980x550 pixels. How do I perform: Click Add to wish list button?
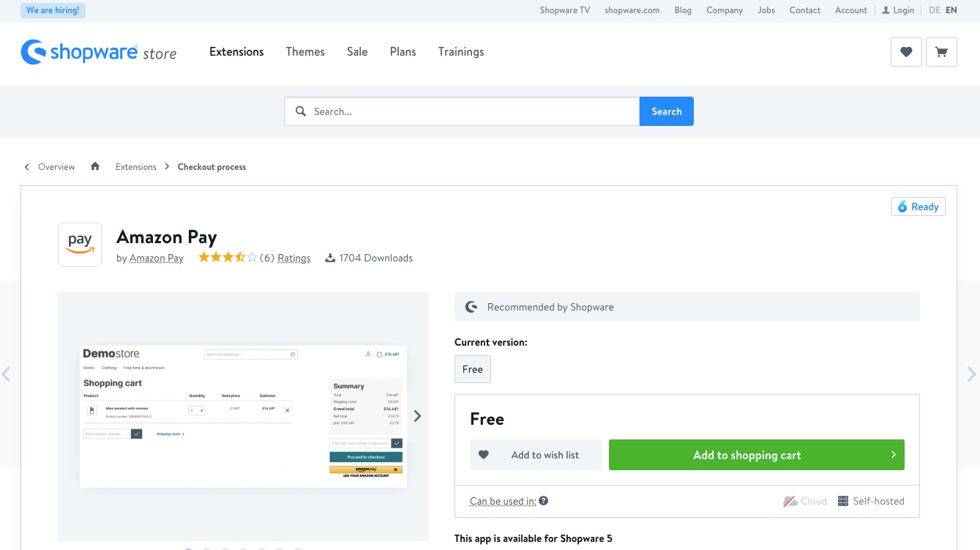click(x=536, y=455)
